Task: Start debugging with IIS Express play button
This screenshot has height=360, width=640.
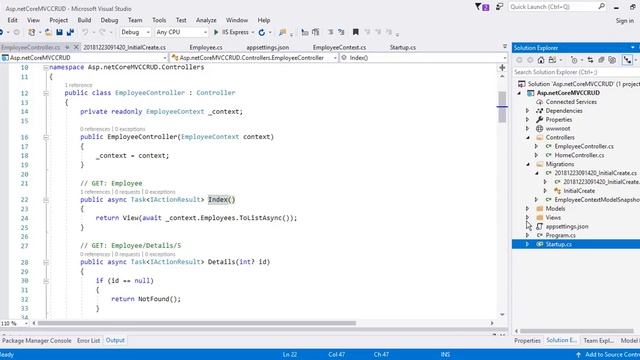Action: (x=216, y=32)
